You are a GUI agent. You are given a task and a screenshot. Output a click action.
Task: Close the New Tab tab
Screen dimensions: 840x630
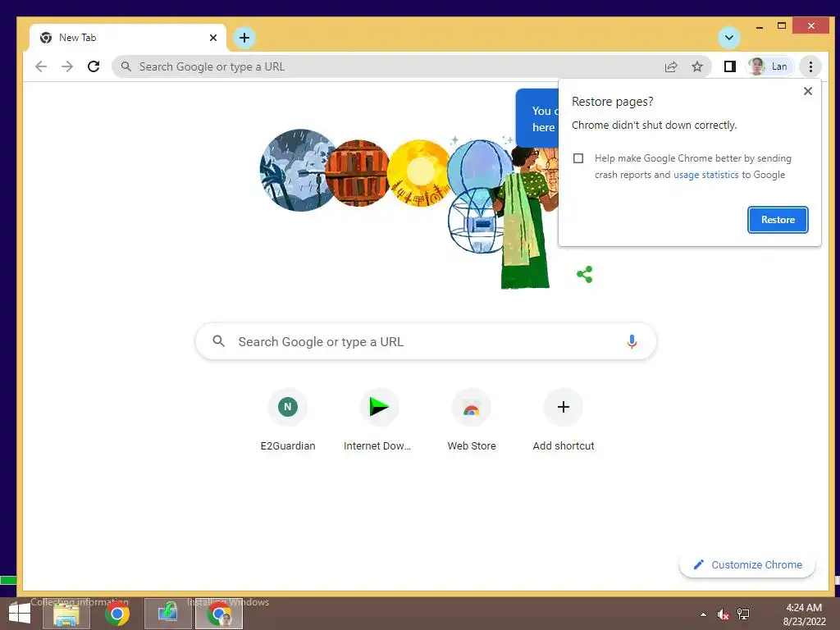pyautogui.click(x=213, y=38)
